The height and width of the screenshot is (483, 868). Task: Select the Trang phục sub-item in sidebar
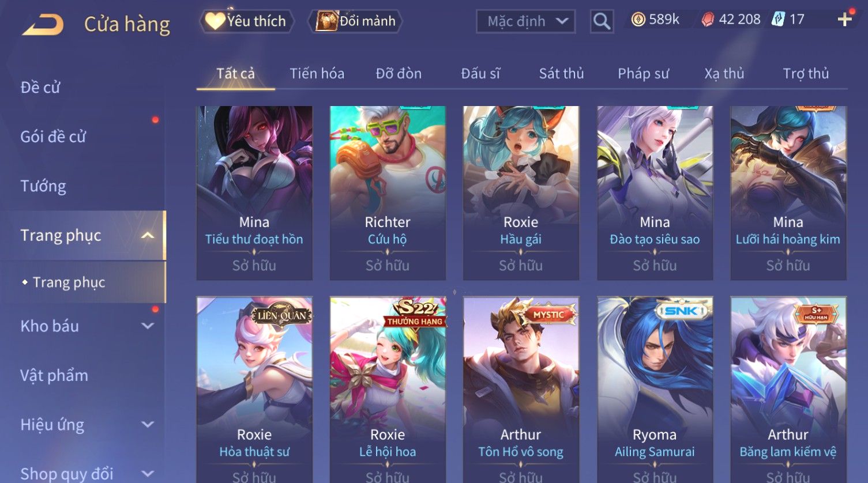pyautogui.click(x=69, y=282)
